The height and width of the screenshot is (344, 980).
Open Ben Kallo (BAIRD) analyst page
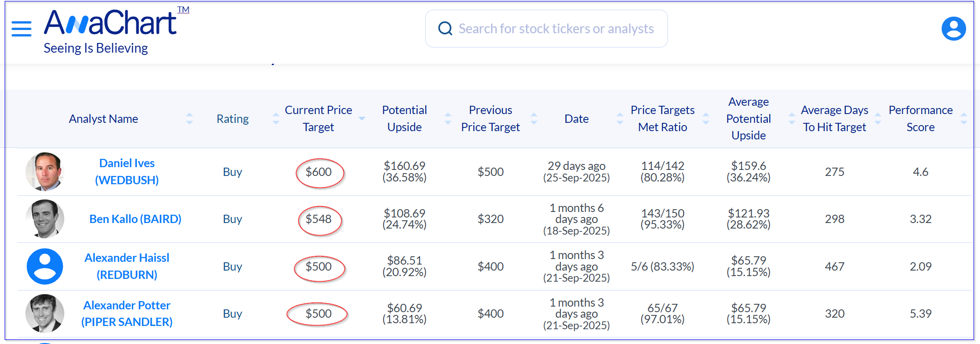[135, 219]
